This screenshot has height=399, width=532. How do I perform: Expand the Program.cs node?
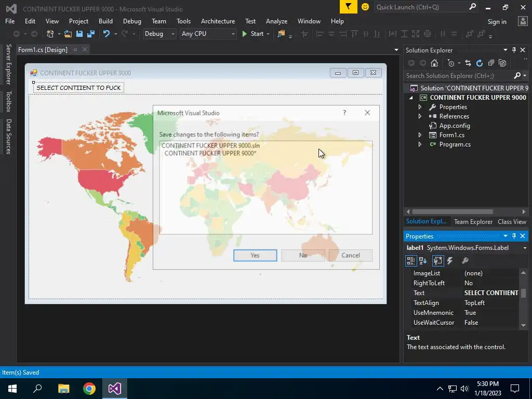point(420,144)
